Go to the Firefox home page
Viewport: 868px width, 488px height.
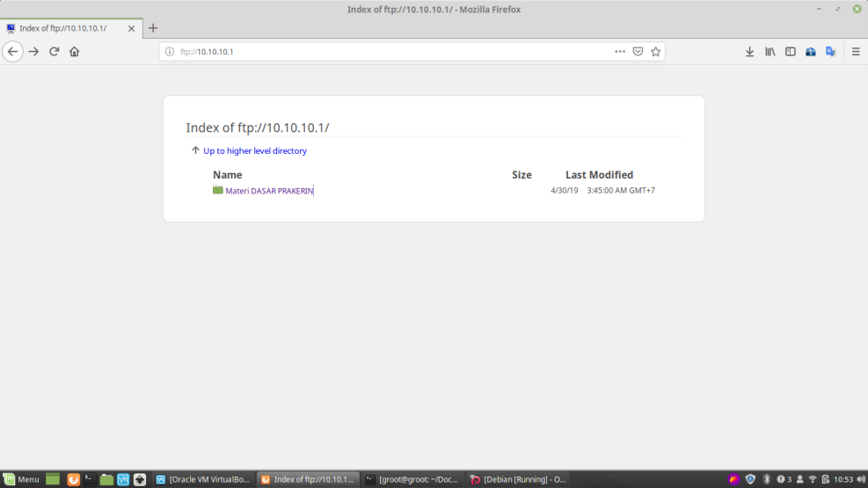74,52
